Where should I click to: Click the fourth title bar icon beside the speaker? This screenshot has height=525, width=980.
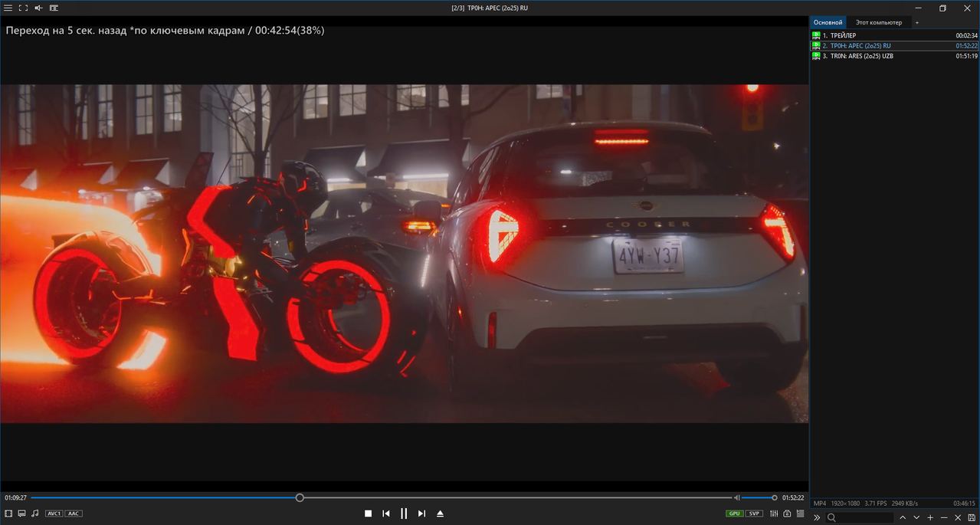pos(54,8)
